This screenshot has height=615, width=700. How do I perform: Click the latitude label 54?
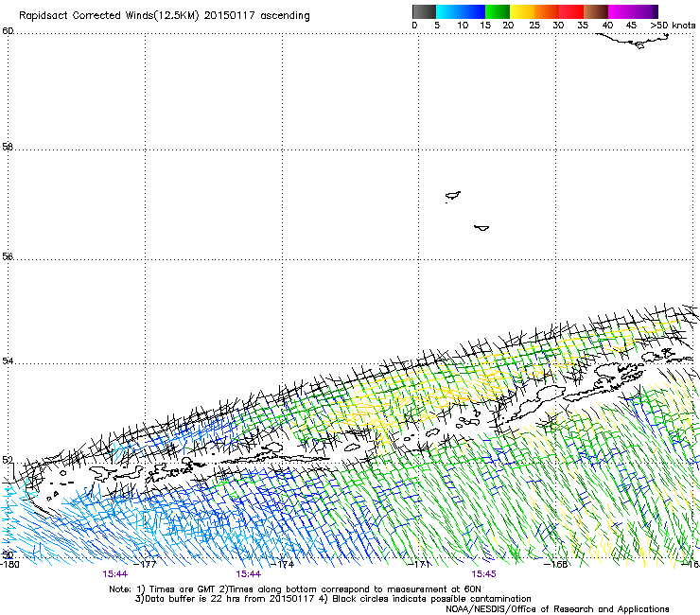8,360
